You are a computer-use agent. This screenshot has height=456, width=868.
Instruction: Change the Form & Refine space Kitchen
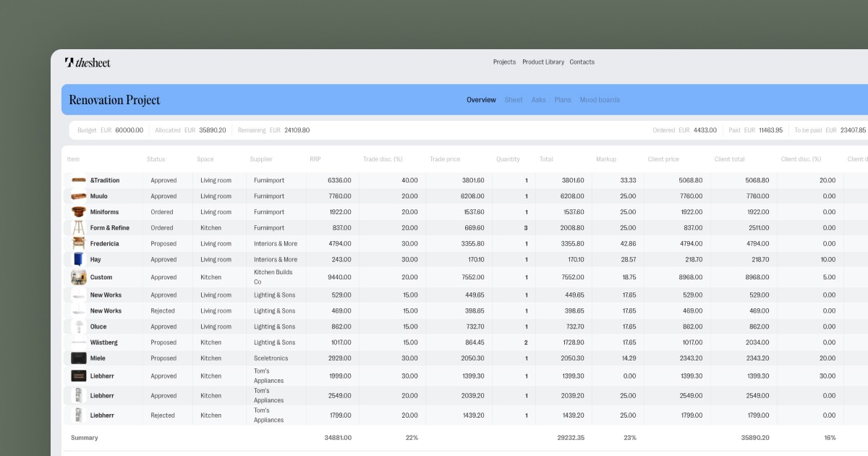(211, 228)
